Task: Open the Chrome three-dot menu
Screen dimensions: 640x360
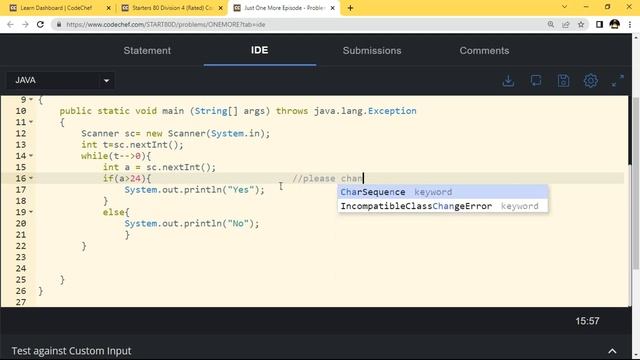Action: coord(630,24)
